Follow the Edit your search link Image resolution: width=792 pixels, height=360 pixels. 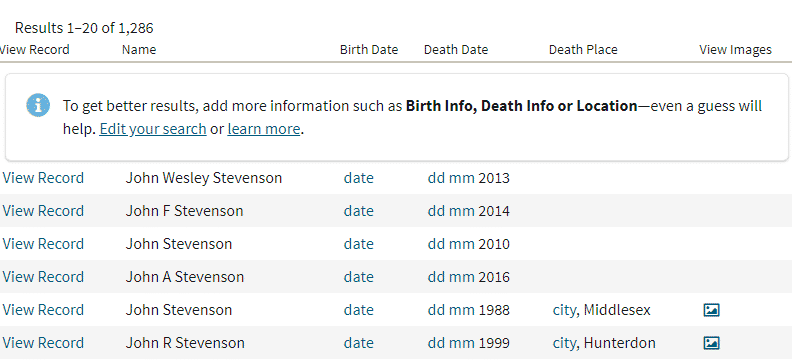[x=153, y=129]
